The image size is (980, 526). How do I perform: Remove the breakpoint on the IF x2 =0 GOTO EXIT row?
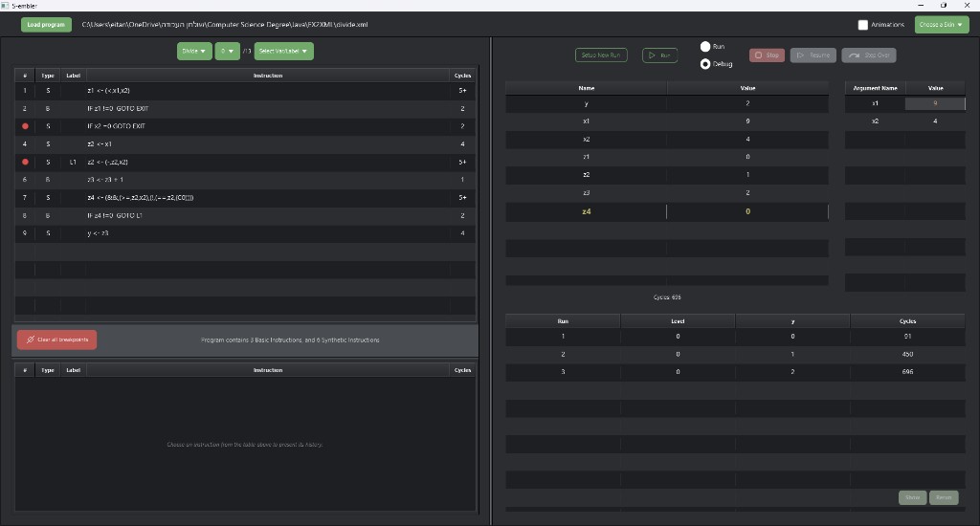[25, 126]
